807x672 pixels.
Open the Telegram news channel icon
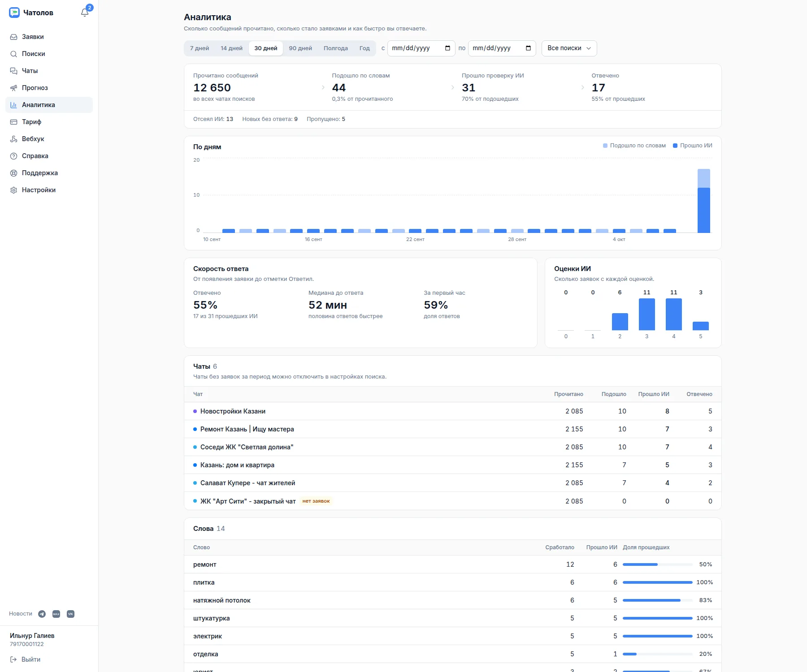tap(42, 614)
